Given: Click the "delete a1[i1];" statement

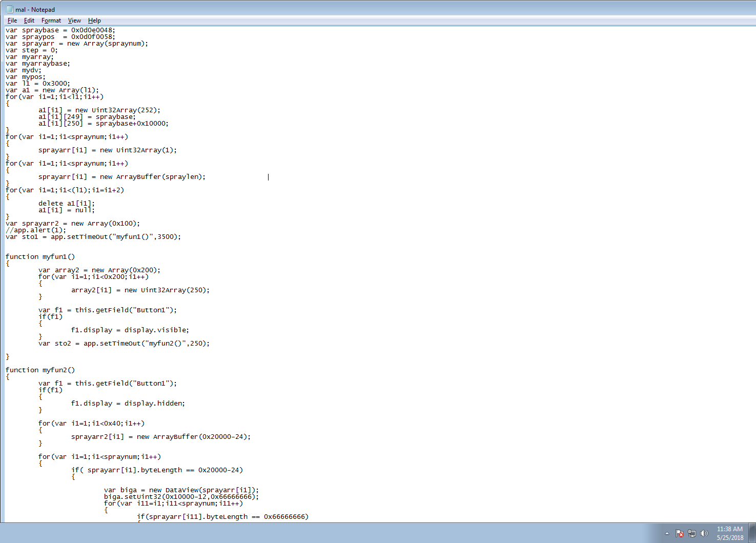Looking at the screenshot, I should (67, 204).
